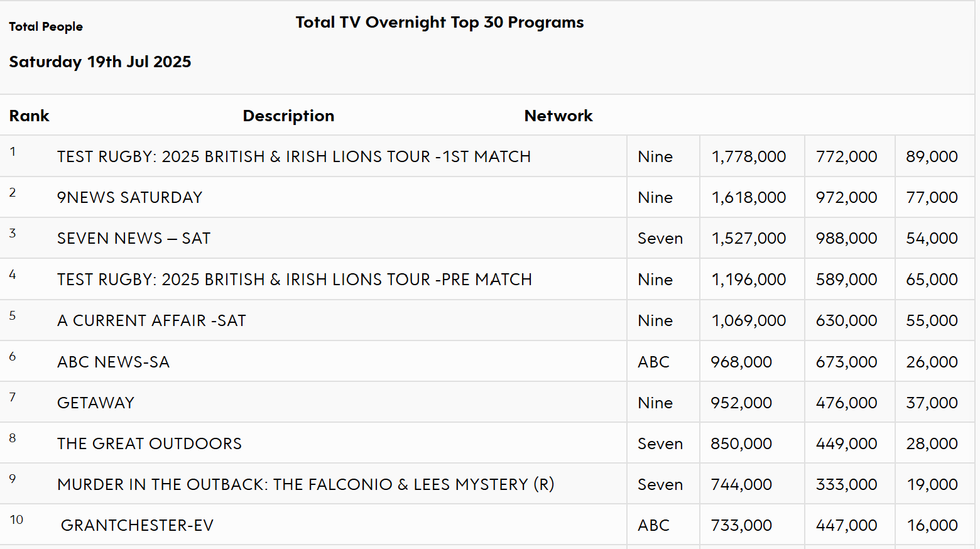Click the 'Rank' column header

(29, 116)
